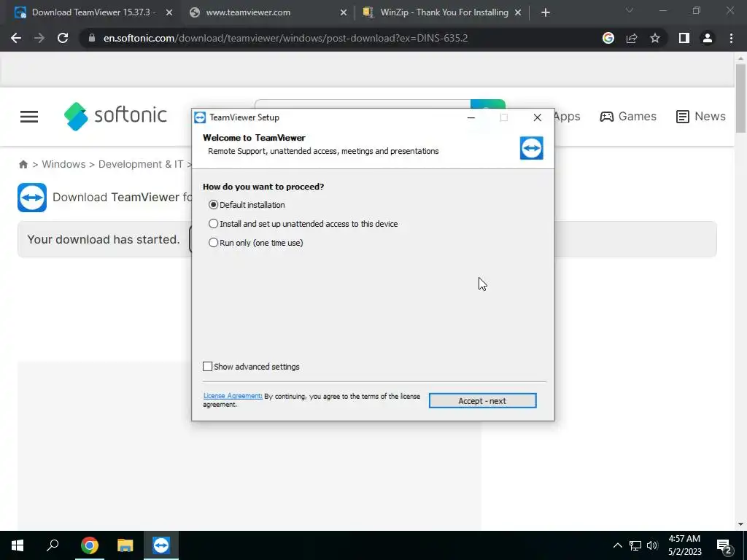Viewport: 747px width, 560px height.
Task: Share this page icon
Action: point(632,38)
